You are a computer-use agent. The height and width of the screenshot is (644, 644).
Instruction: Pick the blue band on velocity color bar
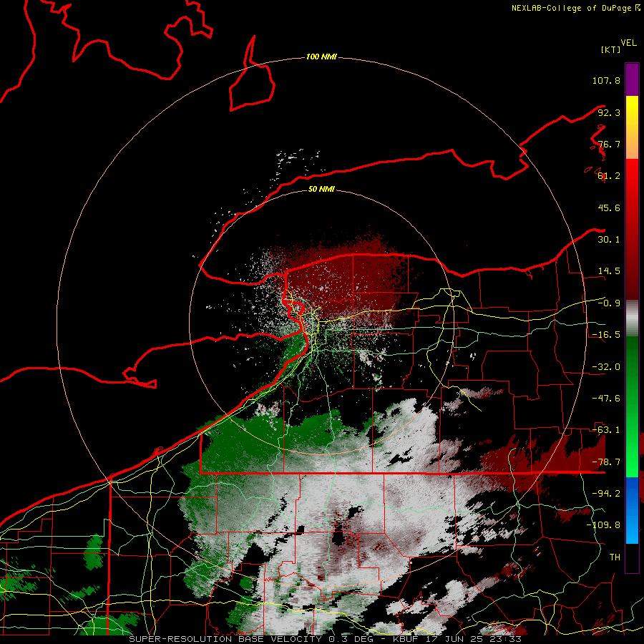coord(632,510)
